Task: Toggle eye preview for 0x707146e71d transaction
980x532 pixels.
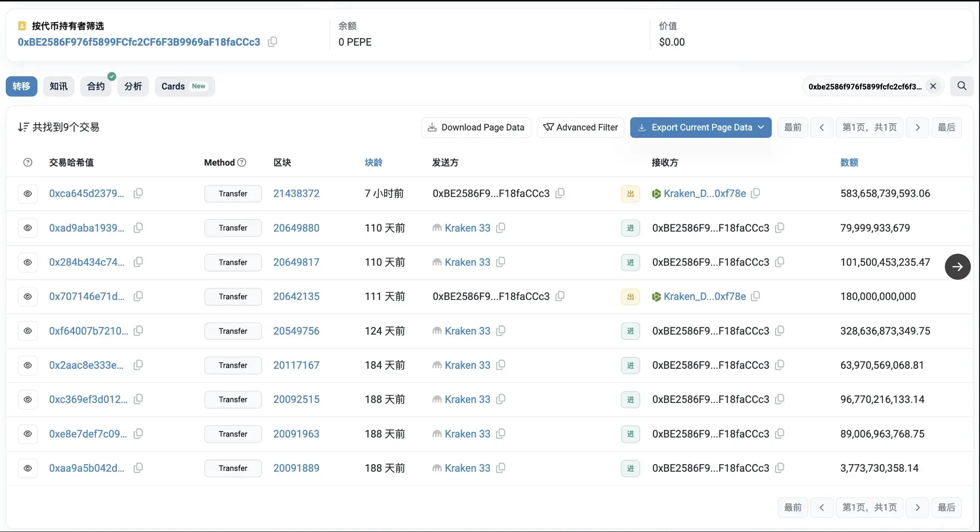Action: [28, 297]
